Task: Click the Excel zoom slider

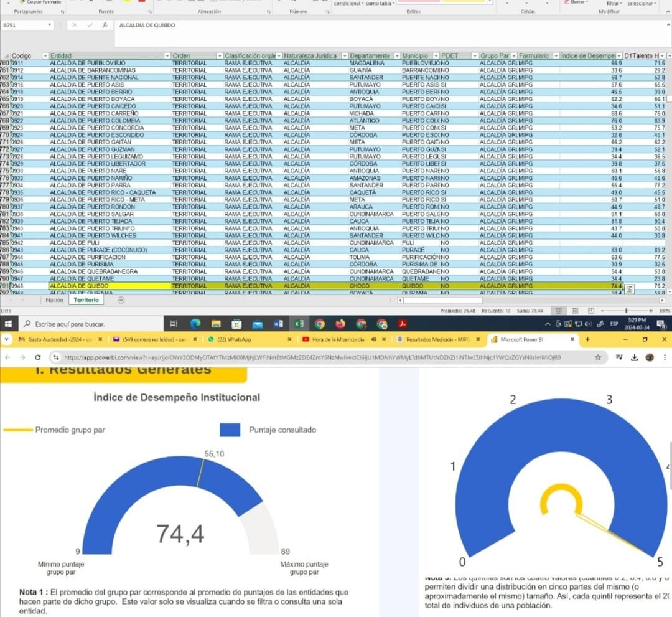Action: [625, 310]
